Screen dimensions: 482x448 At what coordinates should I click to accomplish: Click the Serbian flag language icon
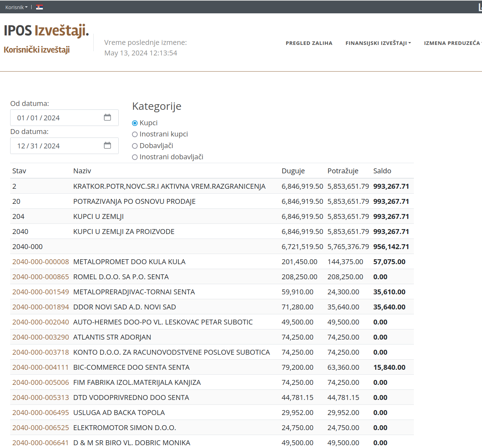[39, 7]
